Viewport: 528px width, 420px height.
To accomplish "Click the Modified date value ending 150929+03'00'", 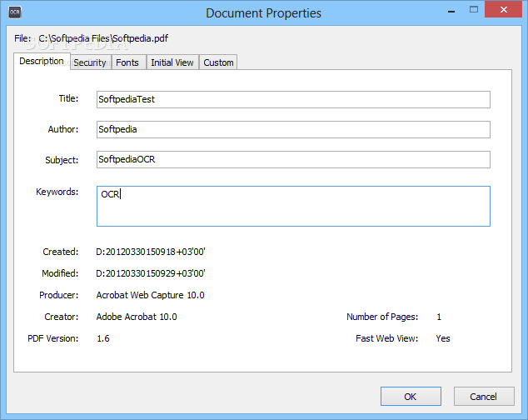I will click(x=151, y=273).
